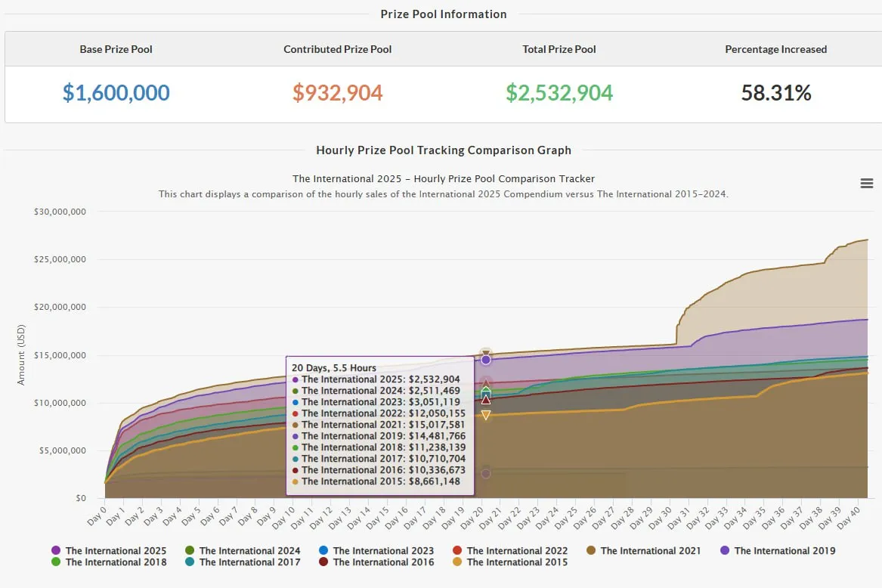
Task: Click the tooltip header 20 Days, 5.5 Hours
Action: tap(333, 368)
